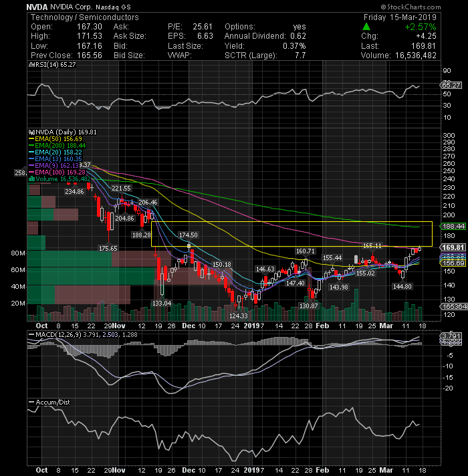The height and width of the screenshot is (476, 468).
Task: Click the date Friday 15-Mar-2019
Action: [x=400, y=17]
